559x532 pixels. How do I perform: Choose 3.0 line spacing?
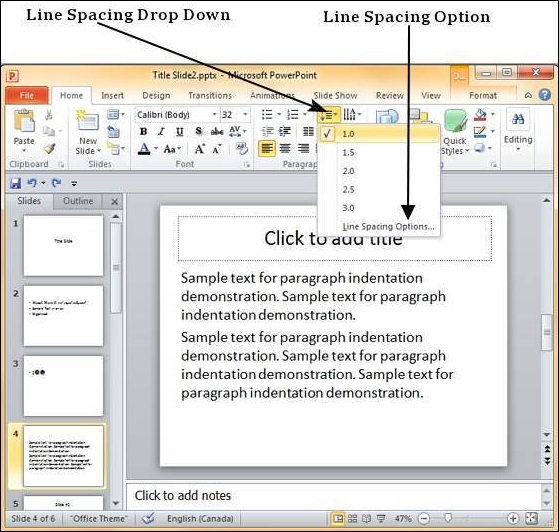tap(379, 208)
